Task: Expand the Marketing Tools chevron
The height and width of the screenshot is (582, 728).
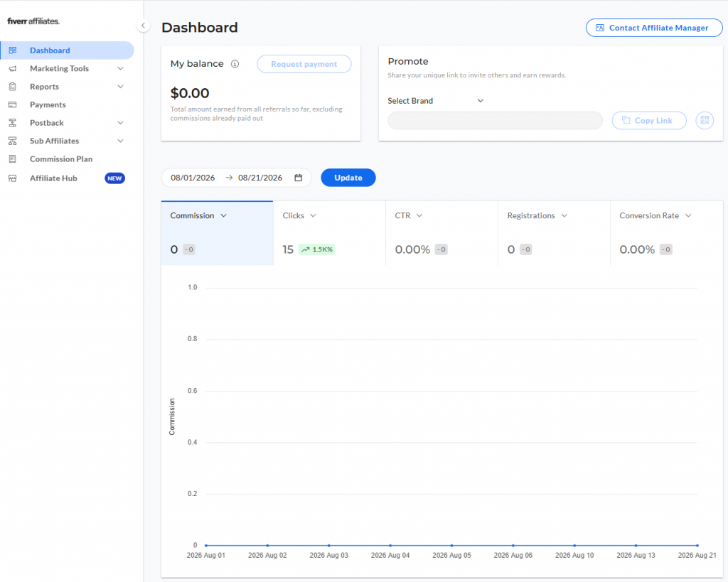Action: tap(120, 68)
